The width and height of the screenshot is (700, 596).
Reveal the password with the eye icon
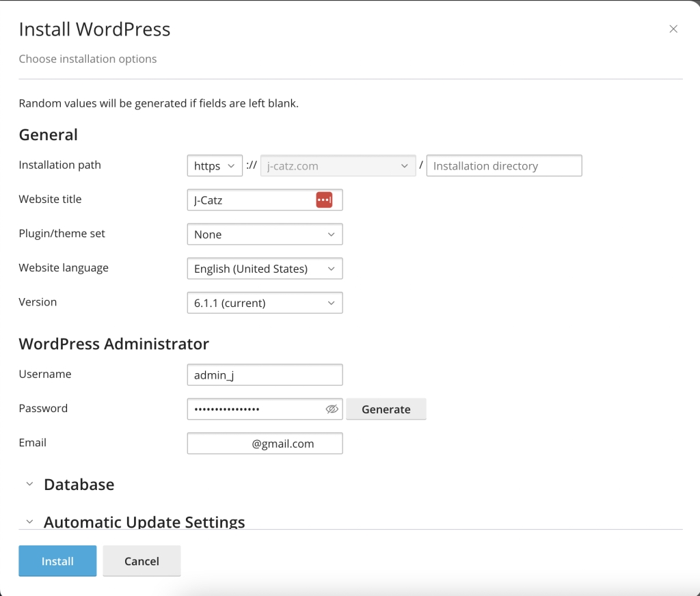pos(332,409)
